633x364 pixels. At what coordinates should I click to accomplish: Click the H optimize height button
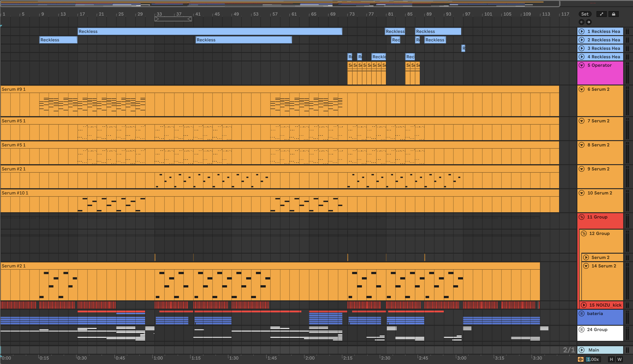coord(611,359)
